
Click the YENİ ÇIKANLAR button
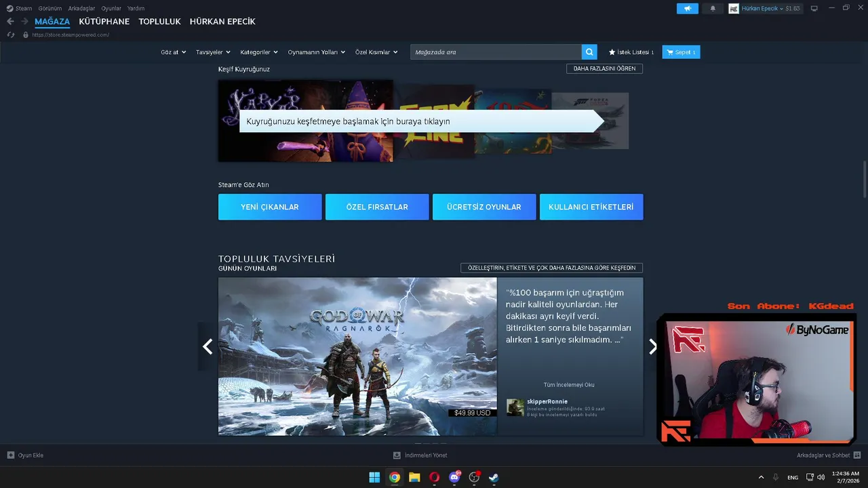pyautogui.click(x=270, y=207)
